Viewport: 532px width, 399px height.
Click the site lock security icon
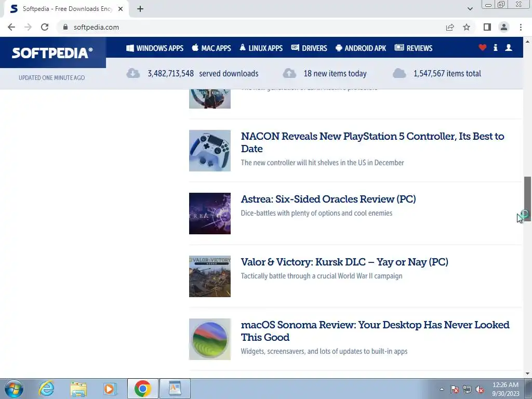coord(65,27)
